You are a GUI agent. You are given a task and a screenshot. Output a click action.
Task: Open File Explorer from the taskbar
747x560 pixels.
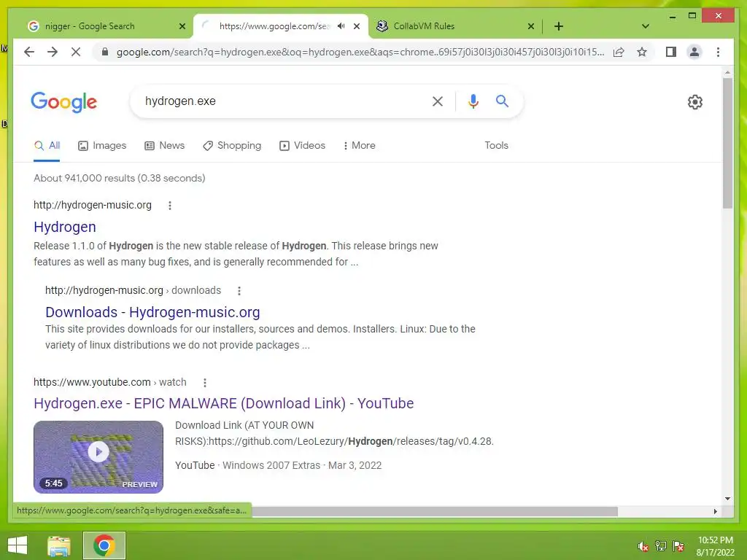[59, 545]
